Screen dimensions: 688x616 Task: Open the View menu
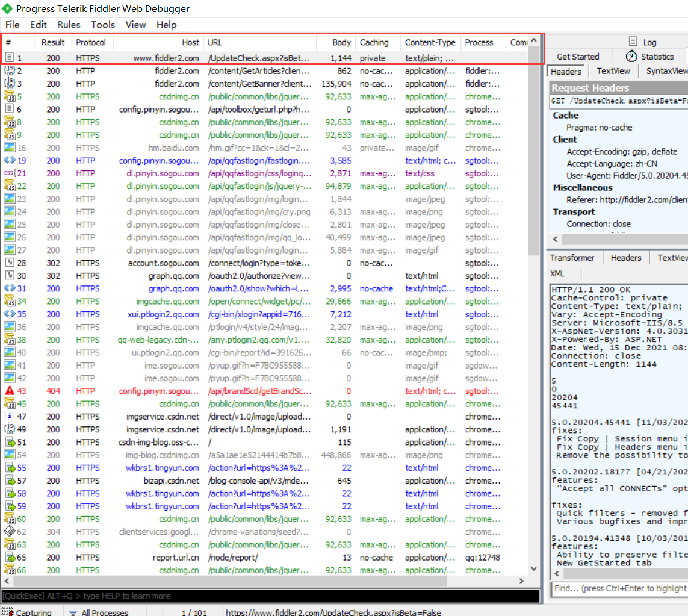click(x=135, y=25)
